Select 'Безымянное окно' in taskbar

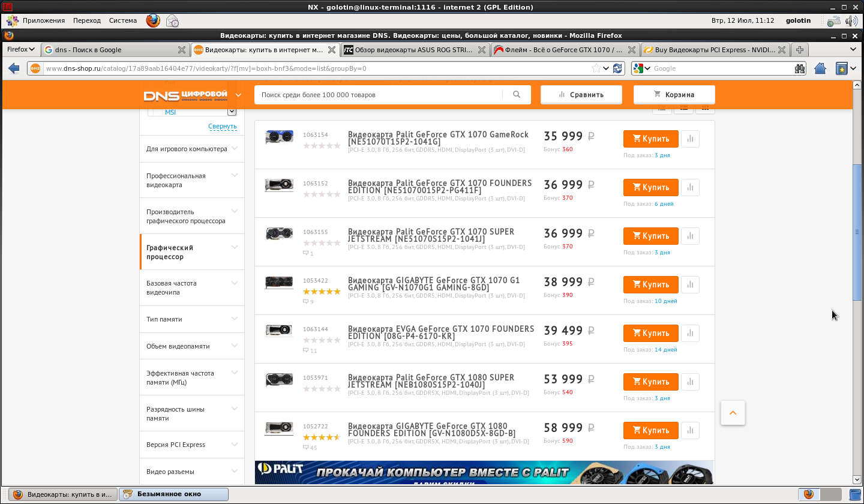coord(174,494)
